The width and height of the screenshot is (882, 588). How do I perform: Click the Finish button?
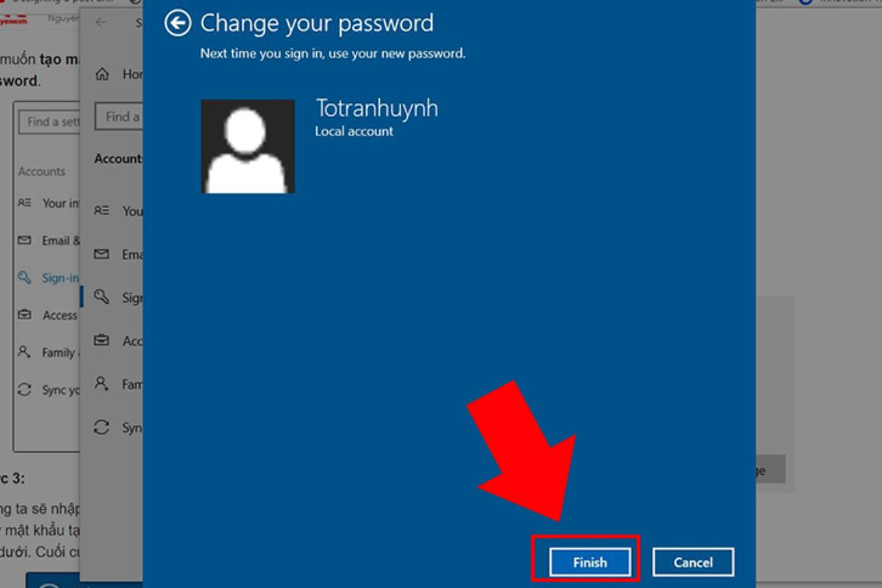point(589,562)
